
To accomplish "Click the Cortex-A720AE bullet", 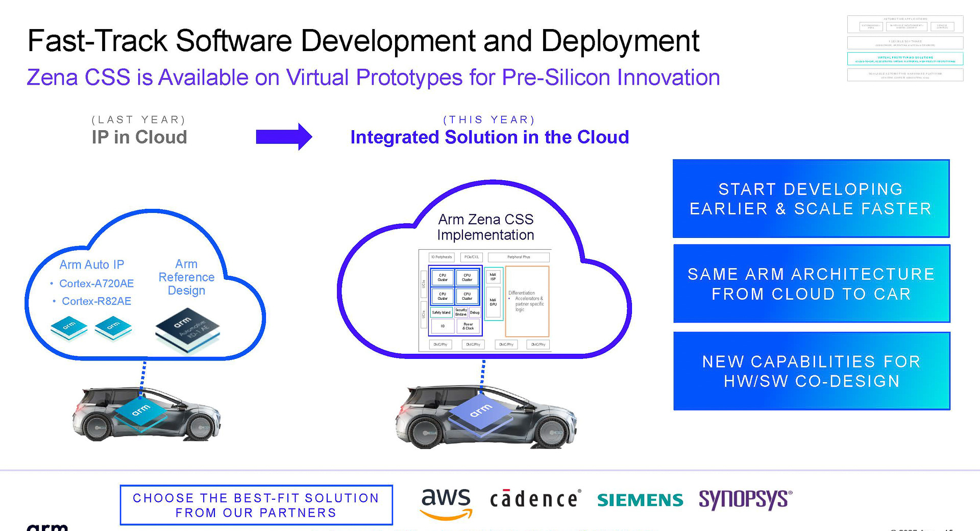I will tap(92, 283).
